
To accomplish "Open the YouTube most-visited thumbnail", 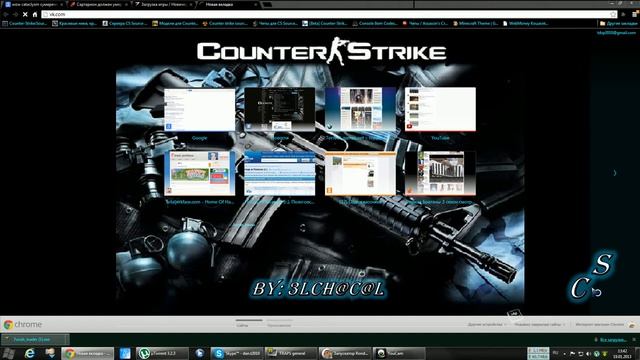I will (x=440, y=109).
